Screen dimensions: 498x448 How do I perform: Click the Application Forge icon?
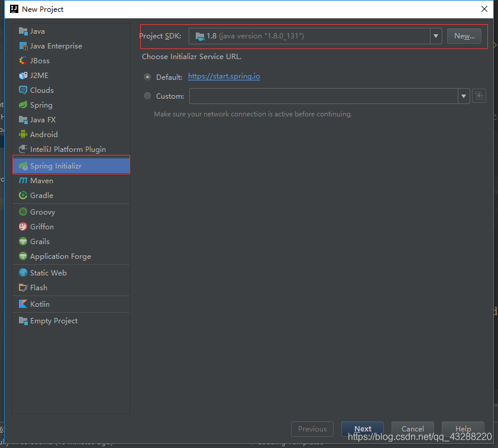pyautogui.click(x=23, y=256)
